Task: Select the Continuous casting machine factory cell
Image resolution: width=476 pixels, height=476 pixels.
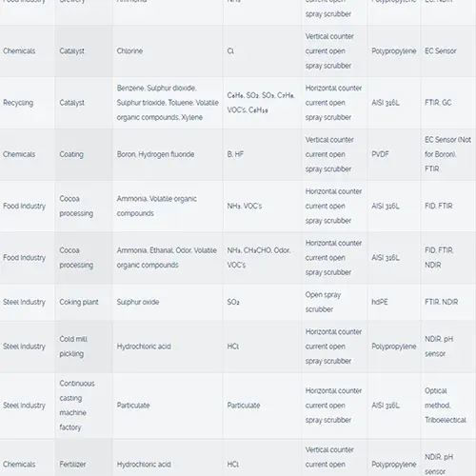Action: [84, 406]
